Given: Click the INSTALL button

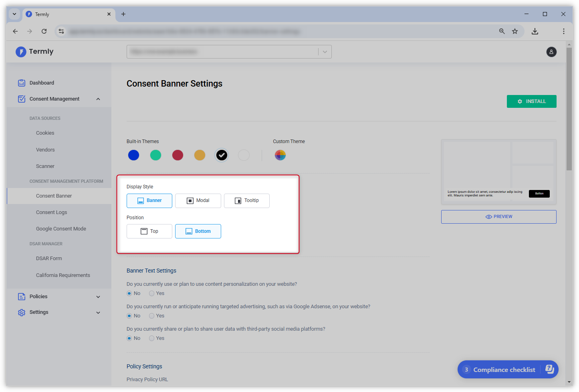Looking at the screenshot, I should (531, 101).
